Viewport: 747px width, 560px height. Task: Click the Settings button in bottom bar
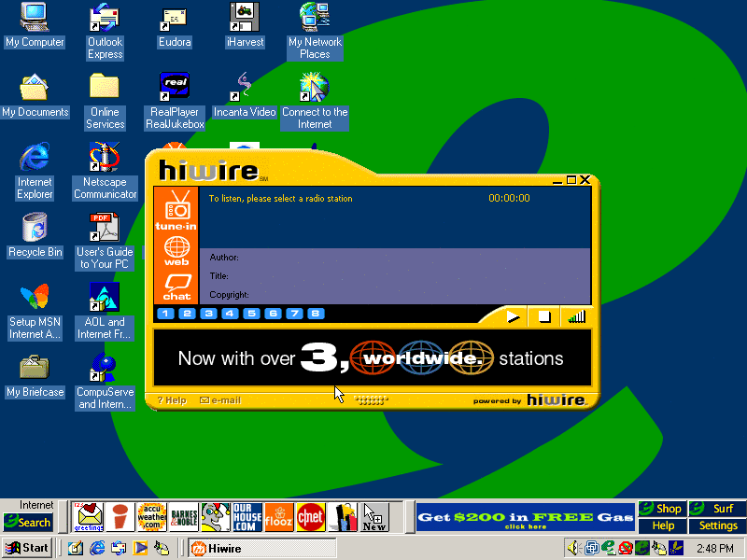pyautogui.click(x=718, y=525)
